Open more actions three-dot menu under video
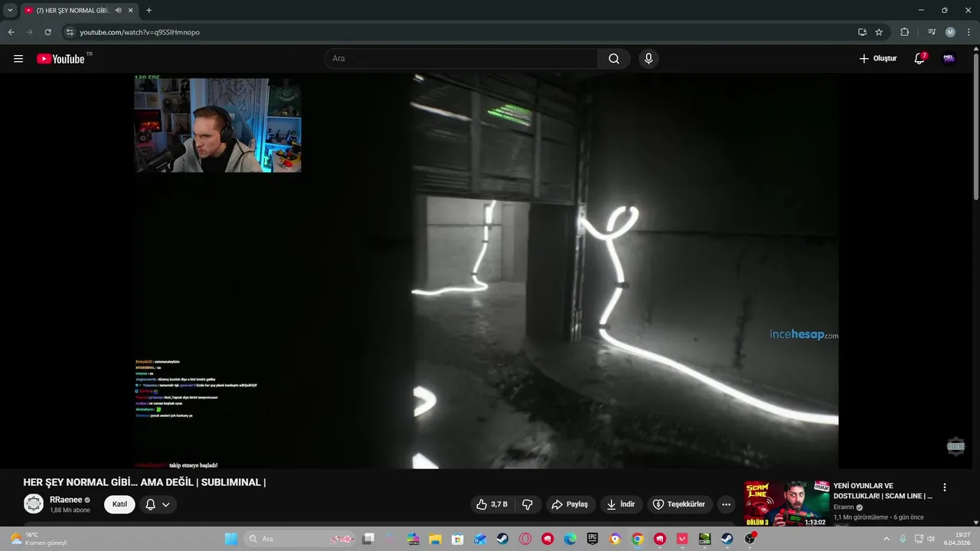The width and height of the screenshot is (980, 551). pos(726,504)
